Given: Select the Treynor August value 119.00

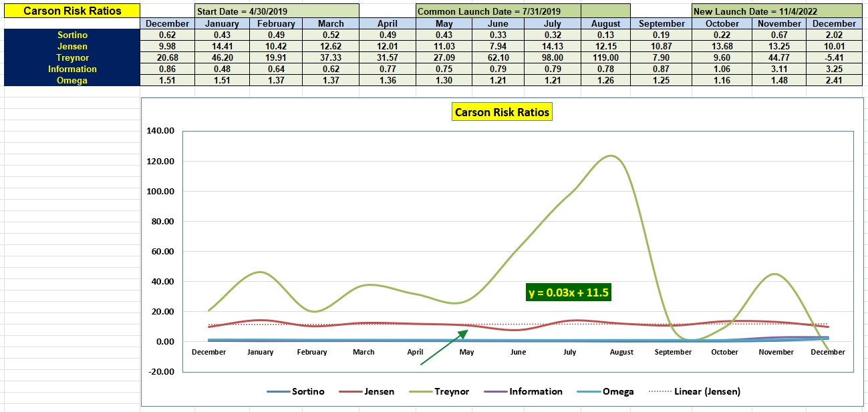Looking at the screenshot, I should (x=605, y=57).
